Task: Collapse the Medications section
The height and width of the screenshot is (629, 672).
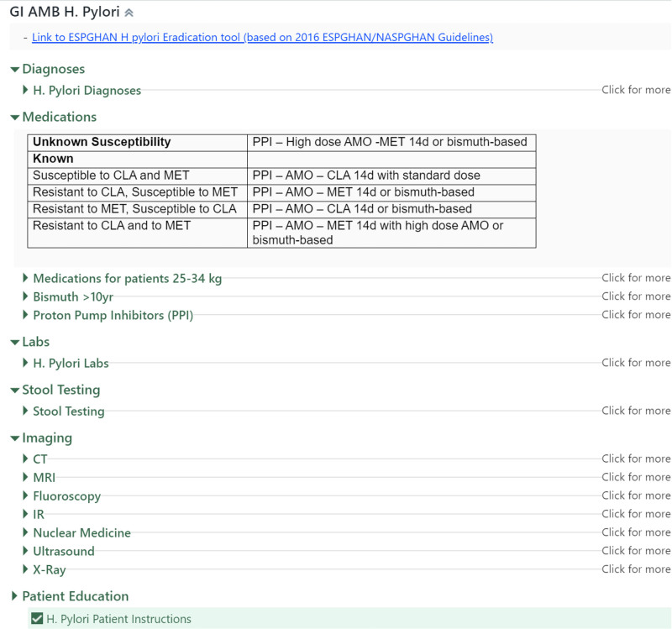Action: 15,117
